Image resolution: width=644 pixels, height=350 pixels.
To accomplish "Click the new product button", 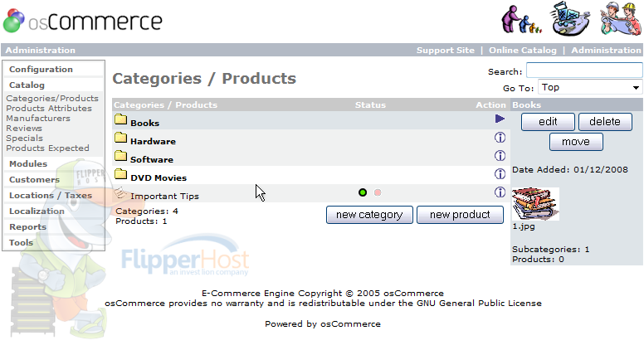I will [460, 215].
